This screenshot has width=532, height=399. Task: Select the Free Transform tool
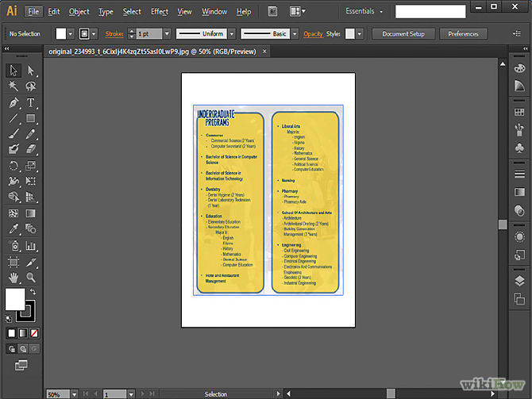30,181
